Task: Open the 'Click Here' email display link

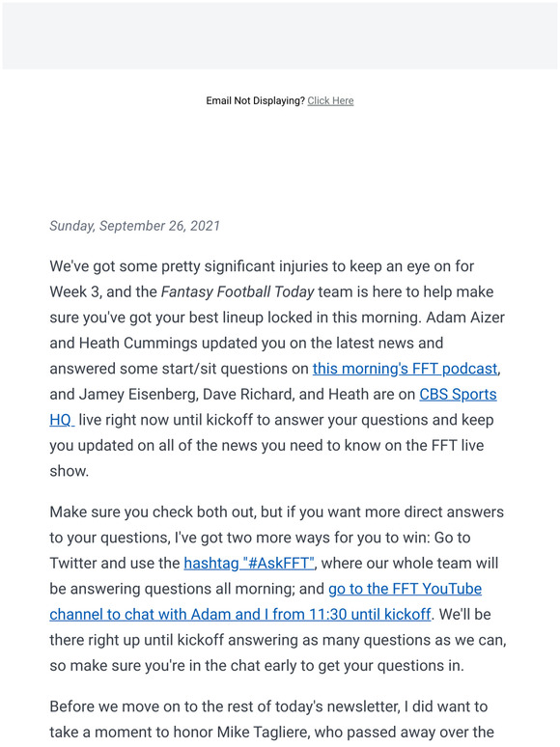Action: click(x=330, y=100)
